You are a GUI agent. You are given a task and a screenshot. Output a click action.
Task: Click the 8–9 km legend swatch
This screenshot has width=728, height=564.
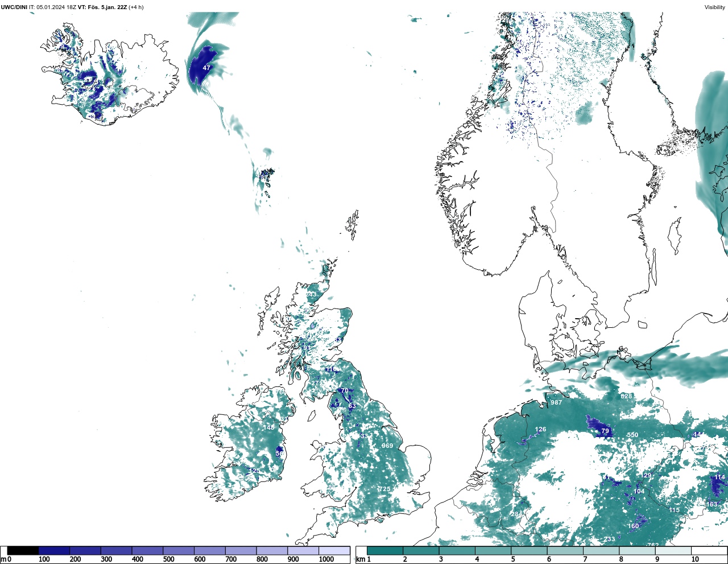pyautogui.click(x=637, y=550)
